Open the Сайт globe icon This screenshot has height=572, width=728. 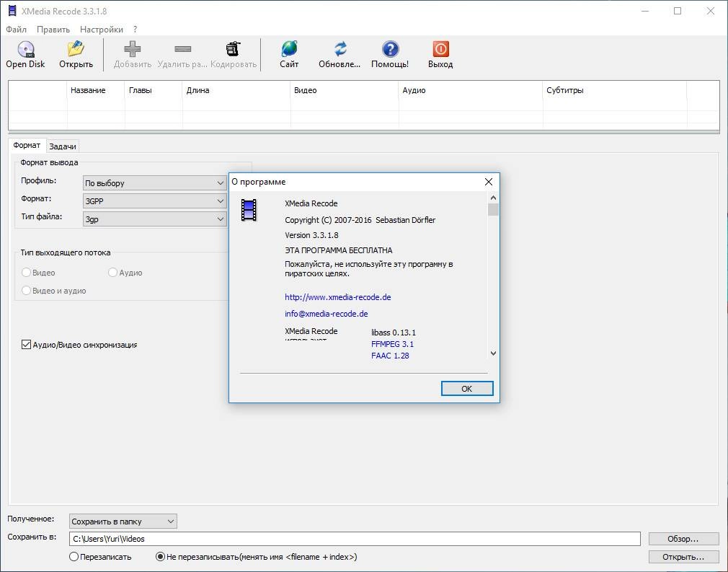(289, 49)
